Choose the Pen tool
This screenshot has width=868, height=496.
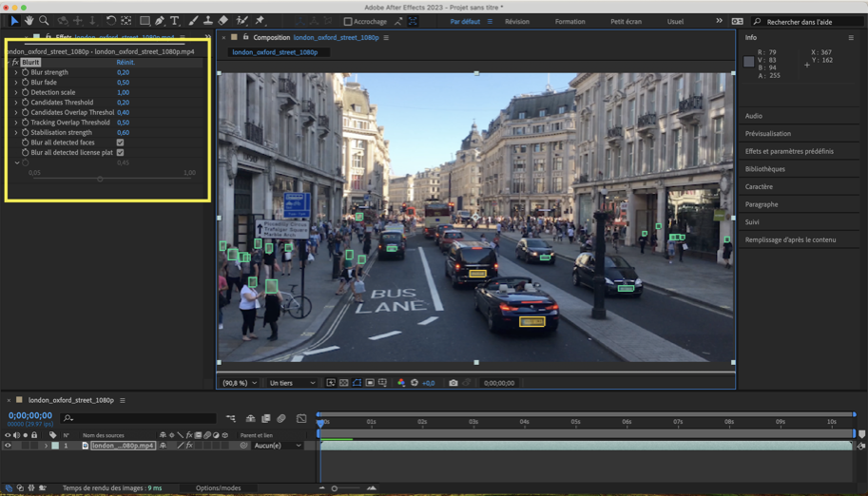click(160, 21)
